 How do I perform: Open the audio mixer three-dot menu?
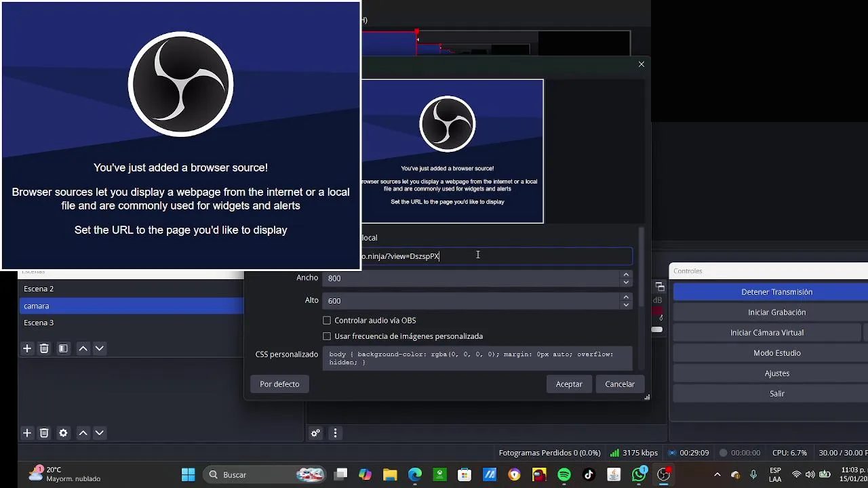(x=335, y=434)
